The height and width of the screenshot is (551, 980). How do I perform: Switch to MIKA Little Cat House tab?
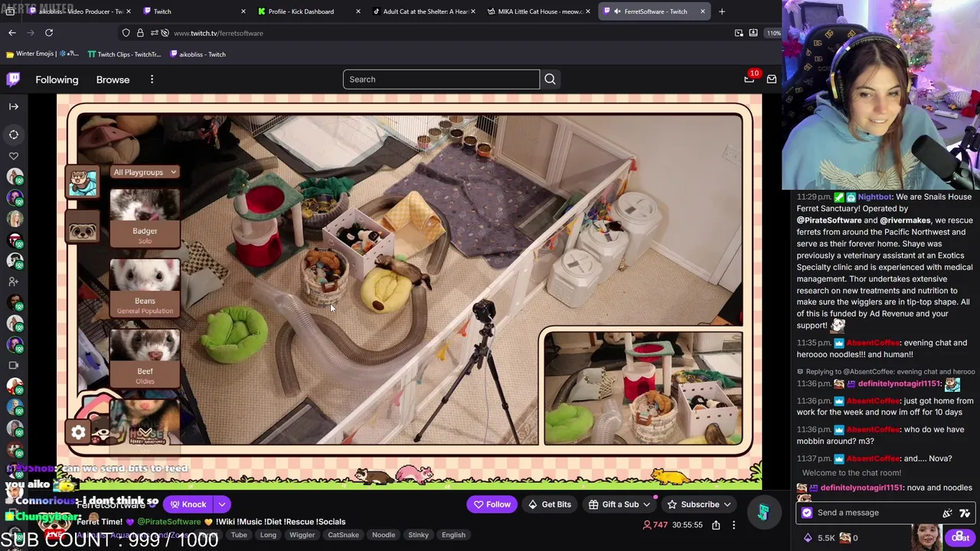(x=539, y=11)
